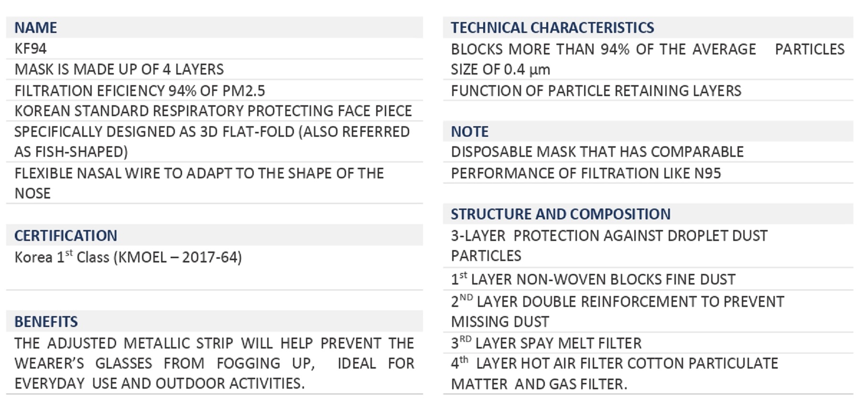Click the STRUCTURE AND COMPOSITION header
Image resolution: width=868 pixels, height=415 pixels.
coord(561,214)
